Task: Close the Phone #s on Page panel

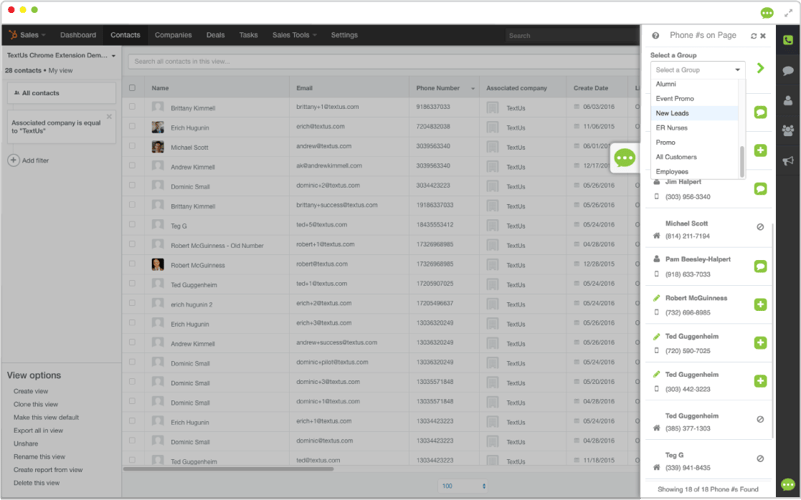Action: tap(763, 36)
